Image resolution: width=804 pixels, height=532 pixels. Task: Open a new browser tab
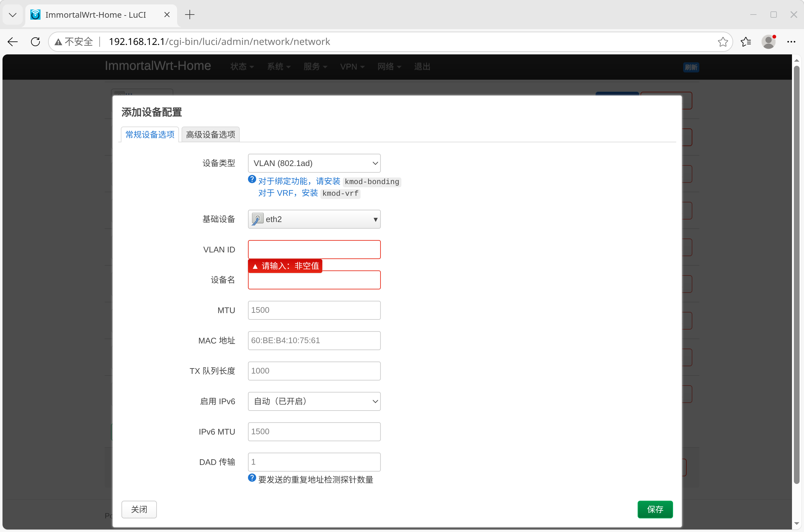click(x=190, y=15)
